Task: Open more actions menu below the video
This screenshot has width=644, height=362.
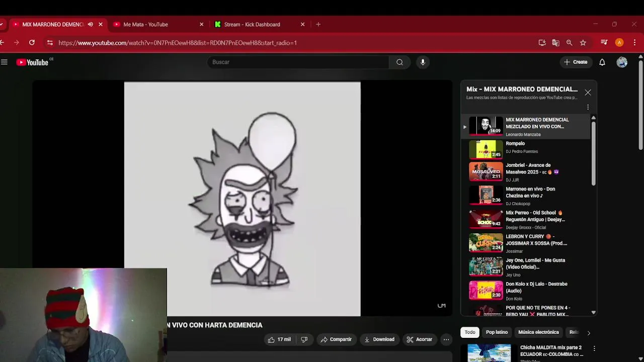Action: (x=446, y=339)
